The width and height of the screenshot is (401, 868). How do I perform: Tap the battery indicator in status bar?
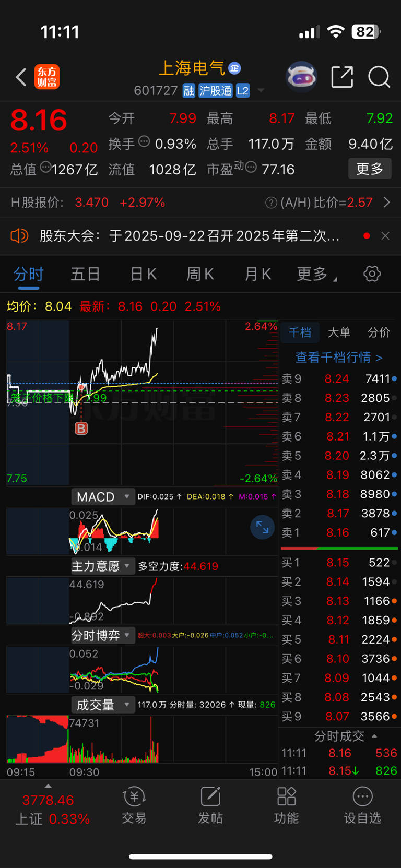pos(366,32)
